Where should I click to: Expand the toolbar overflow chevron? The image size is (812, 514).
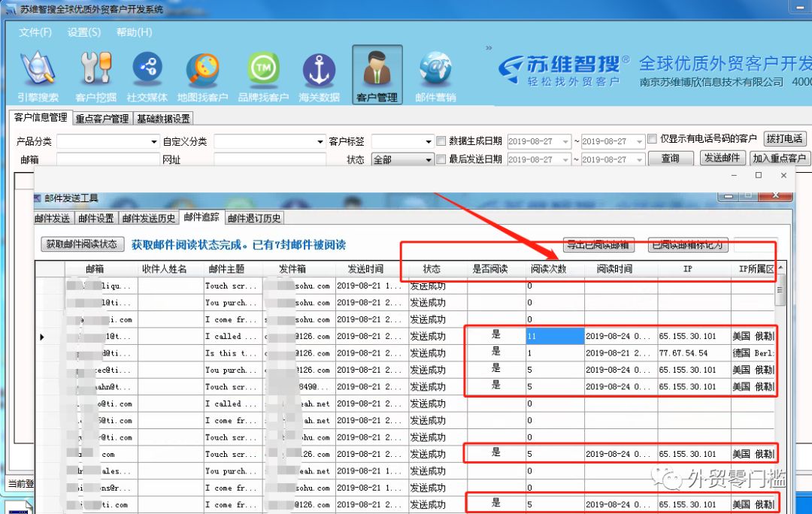tap(489, 48)
